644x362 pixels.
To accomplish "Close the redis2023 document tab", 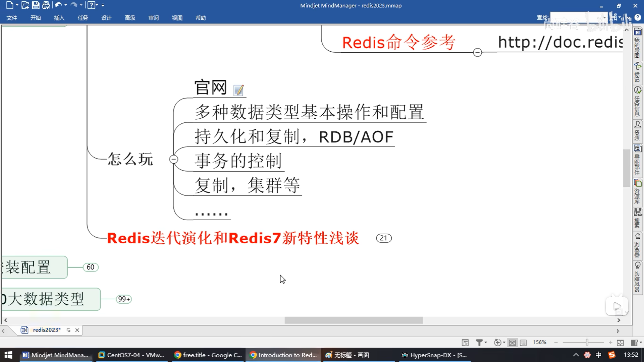I will [77, 330].
